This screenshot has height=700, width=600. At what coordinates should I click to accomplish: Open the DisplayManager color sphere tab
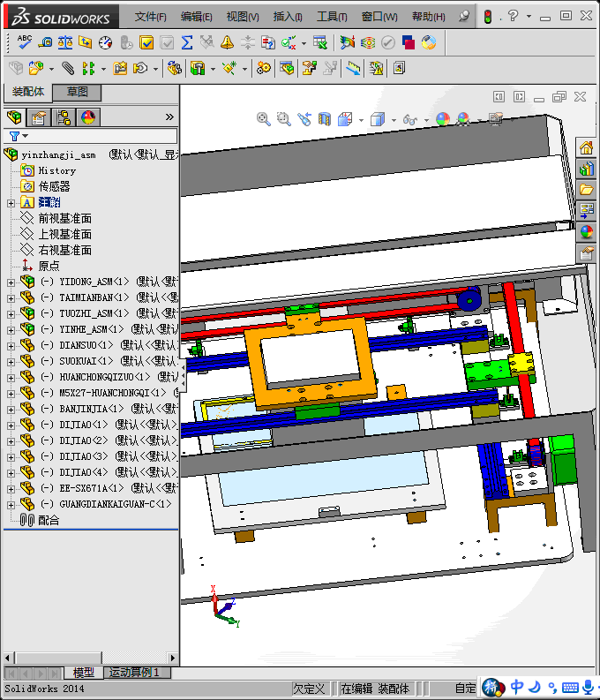[88, 117]
